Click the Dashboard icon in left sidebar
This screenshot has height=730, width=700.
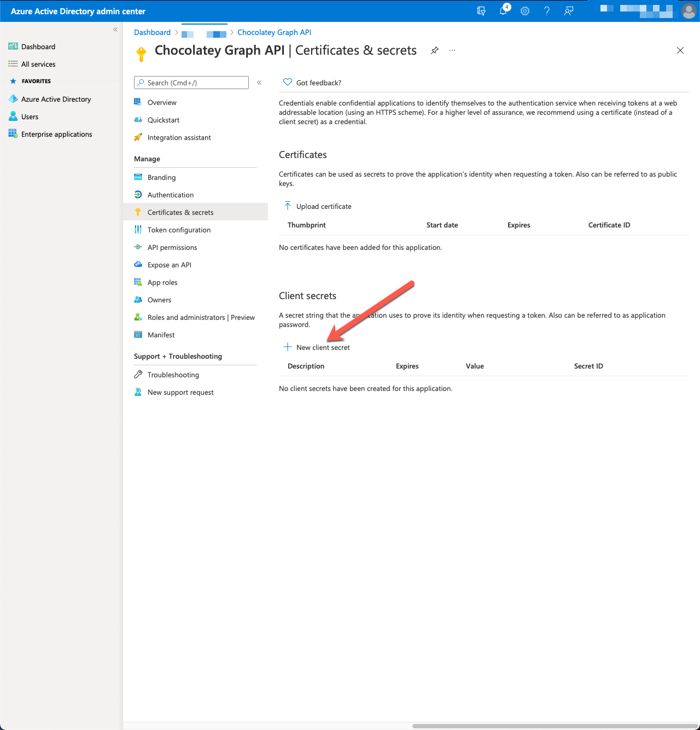pyautogui.click(x=13, y=46)
